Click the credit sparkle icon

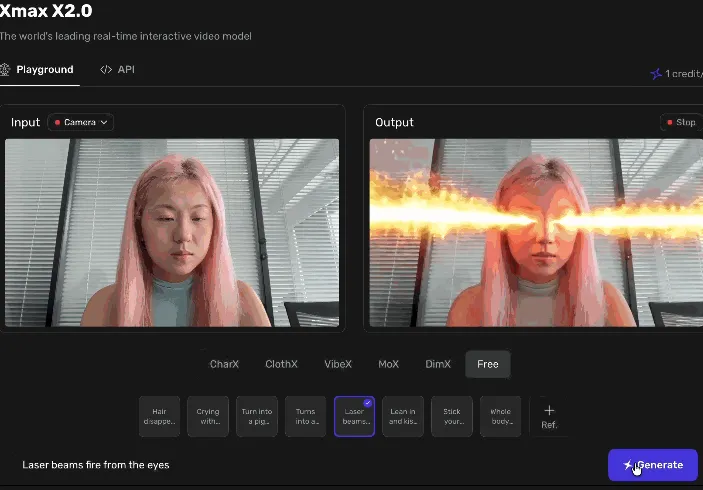coord(656,74)
